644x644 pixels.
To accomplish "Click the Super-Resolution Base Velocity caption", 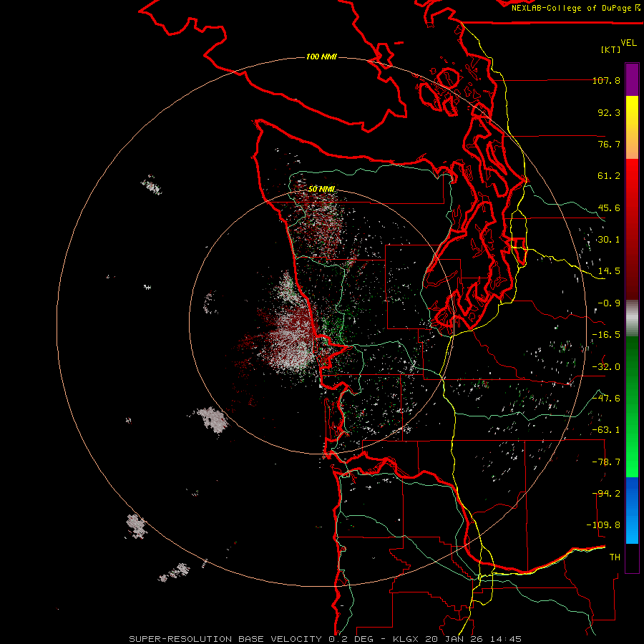I will pos(326,639).
